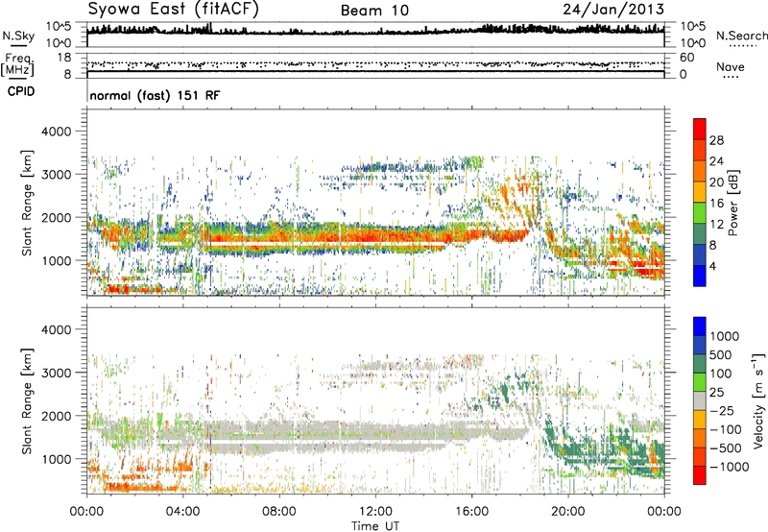Click the '28' tick on the Power scale
Viewport: 768px width, 532px height.
[x=716, y=140]
